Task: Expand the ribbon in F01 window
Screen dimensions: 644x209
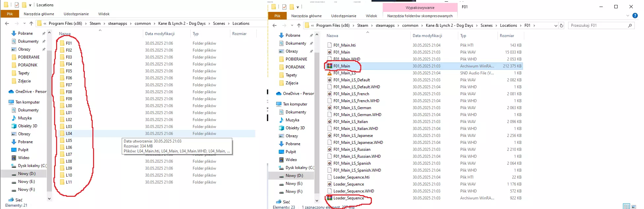Action: (628, 16)
